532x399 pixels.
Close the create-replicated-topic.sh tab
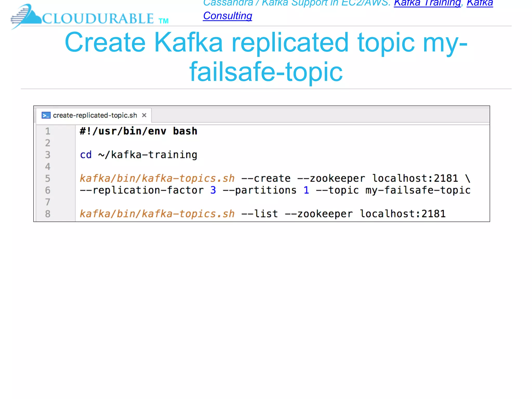[144, 115]
